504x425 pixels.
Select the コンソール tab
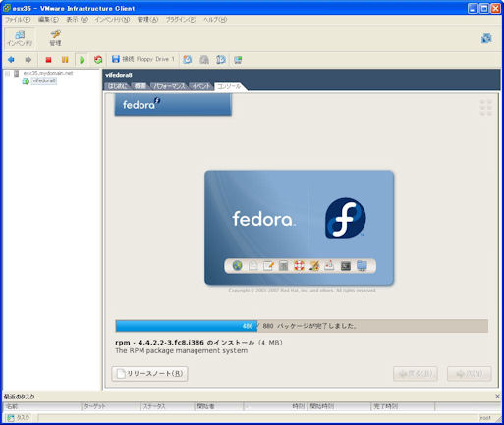tap(229, 86)
